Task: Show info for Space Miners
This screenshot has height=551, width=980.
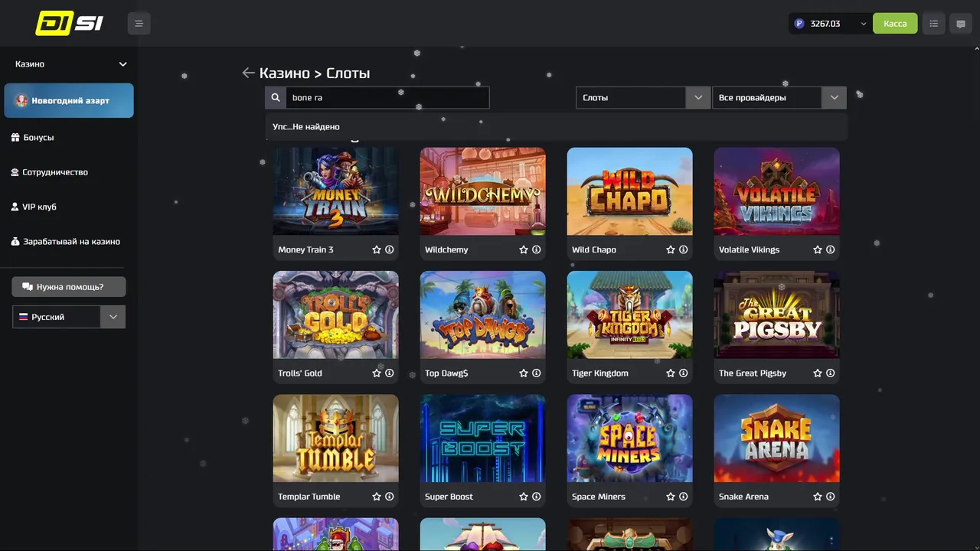Action: pyautogui.click(x=683, y=497)
